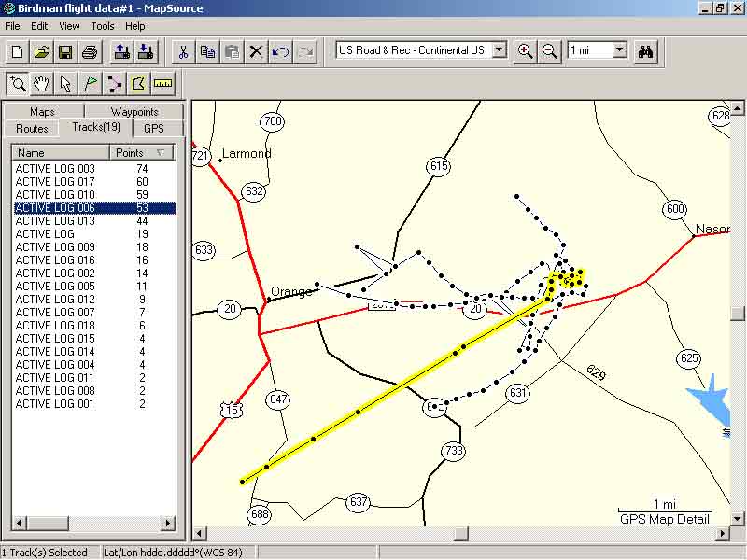
Task: Click the map's vertical scrollbar thumb
Action: click(738, 314)
